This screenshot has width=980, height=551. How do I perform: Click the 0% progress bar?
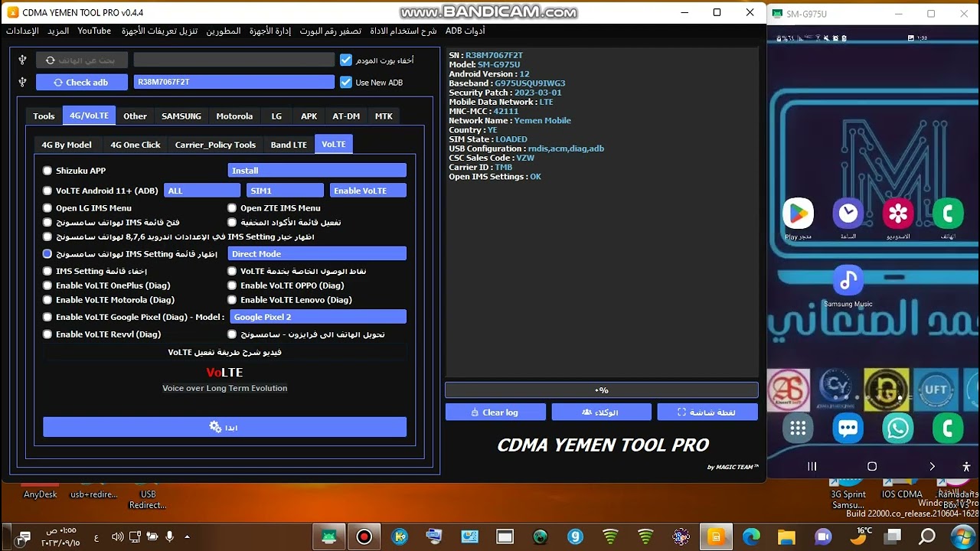tap(602, 390)
